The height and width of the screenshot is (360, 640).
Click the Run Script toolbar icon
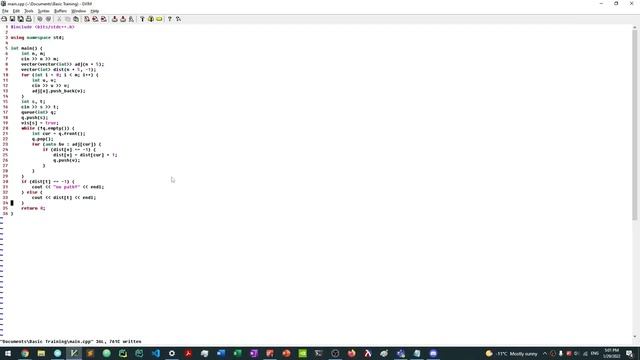(131, 19)
